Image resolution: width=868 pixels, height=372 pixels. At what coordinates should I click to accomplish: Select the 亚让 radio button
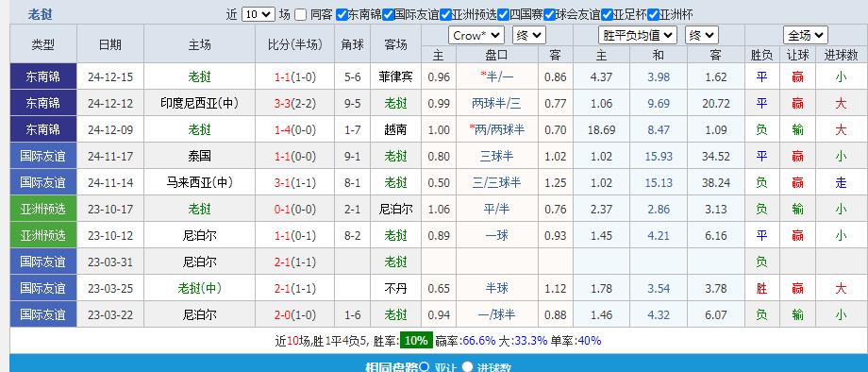point(425,366)
